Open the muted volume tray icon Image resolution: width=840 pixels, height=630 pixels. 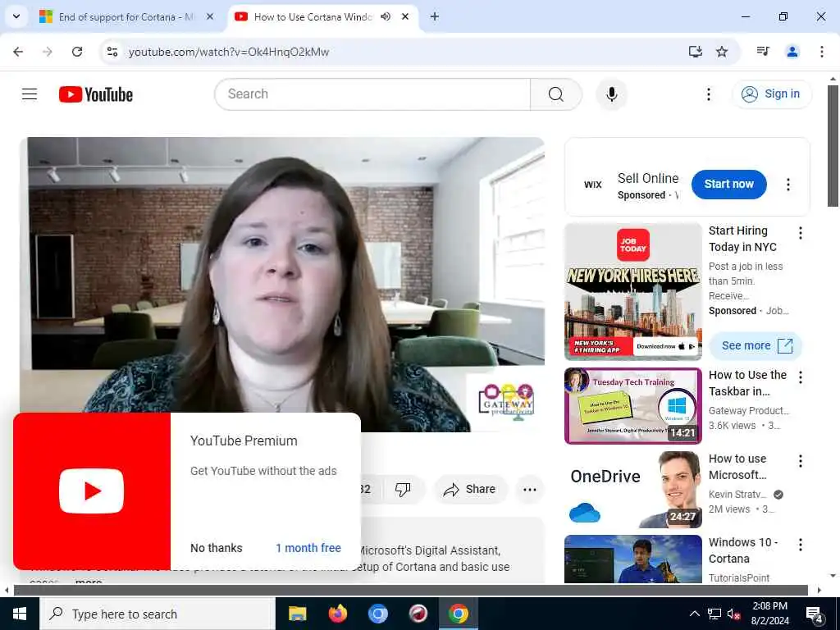click(733, 614)
